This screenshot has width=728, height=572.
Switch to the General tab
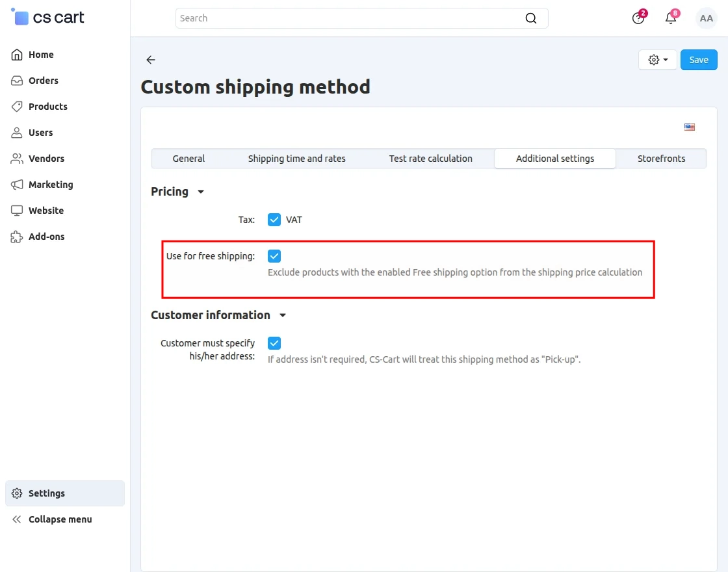point(188,159)
